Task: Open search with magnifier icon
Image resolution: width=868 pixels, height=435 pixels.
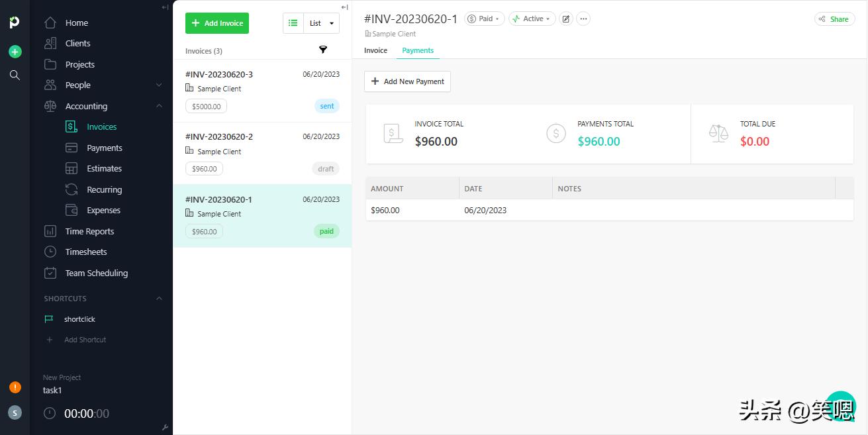Action: pyautogui.click(x=15, y=75)
